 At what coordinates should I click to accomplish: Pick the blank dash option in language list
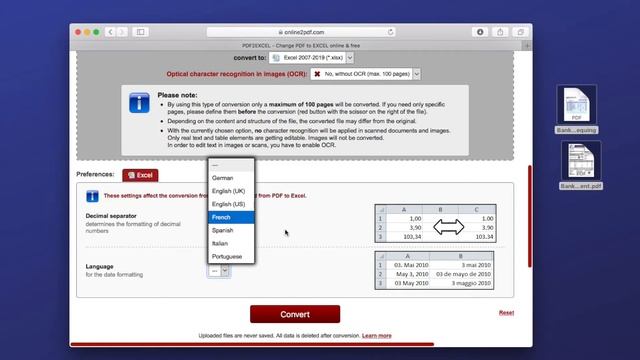point(231,165)
